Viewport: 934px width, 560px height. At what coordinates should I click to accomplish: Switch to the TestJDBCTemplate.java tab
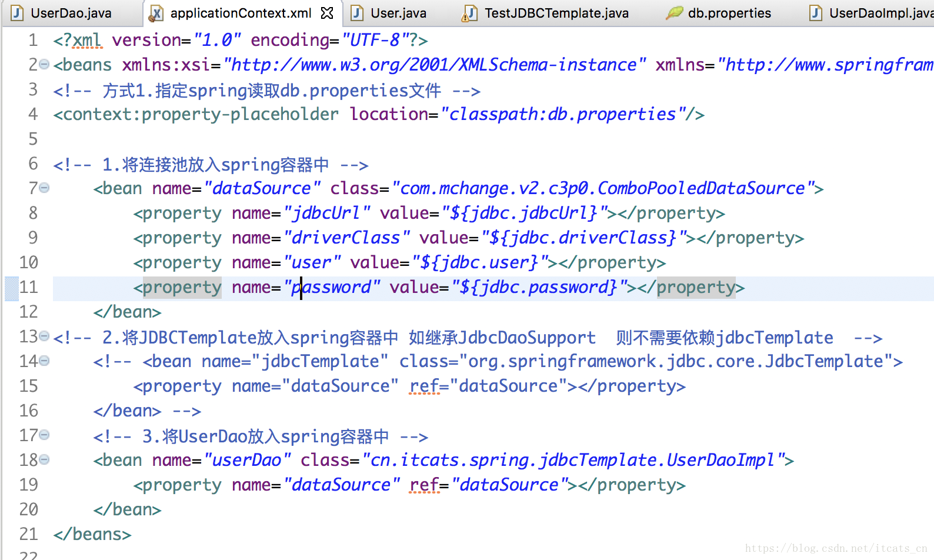pyautogui.click(x=556, y=13)
